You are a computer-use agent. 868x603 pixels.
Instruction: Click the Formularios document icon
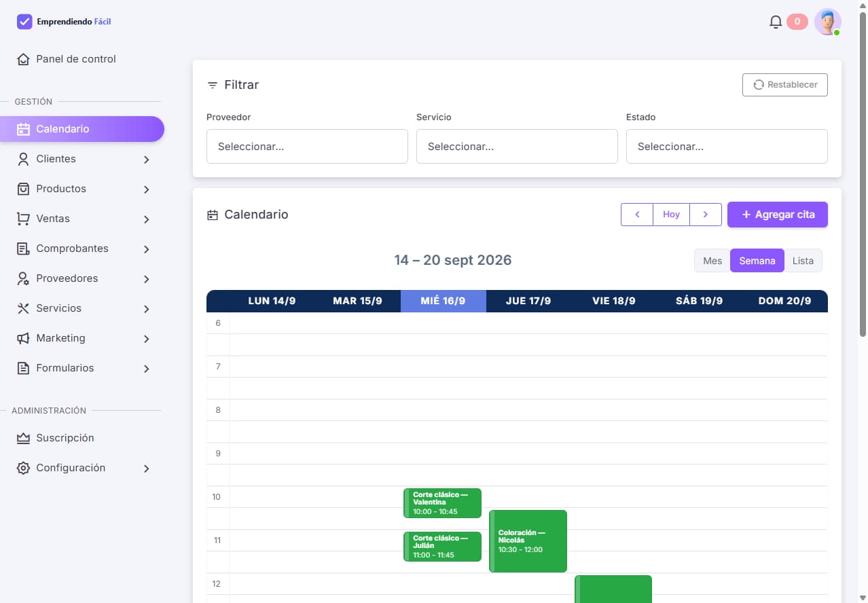pyautogui.click(x=24, y=368)
